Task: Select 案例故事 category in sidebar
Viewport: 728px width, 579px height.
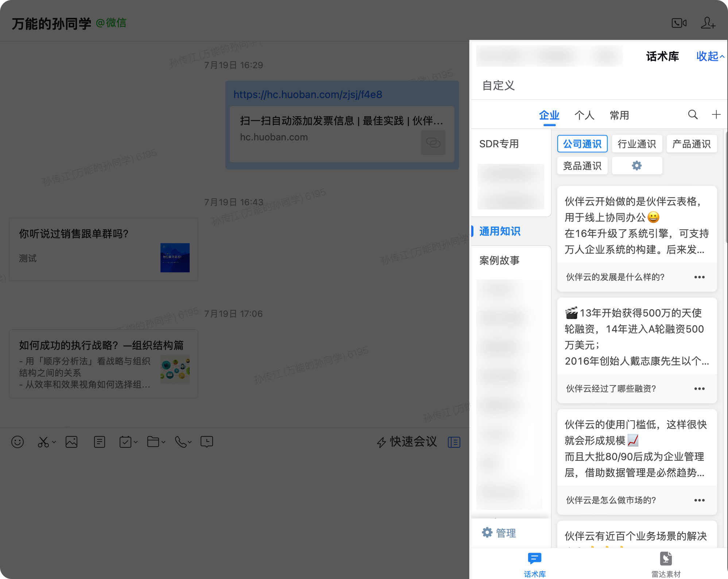Action: pyautogui.click(x=499, y=260)
